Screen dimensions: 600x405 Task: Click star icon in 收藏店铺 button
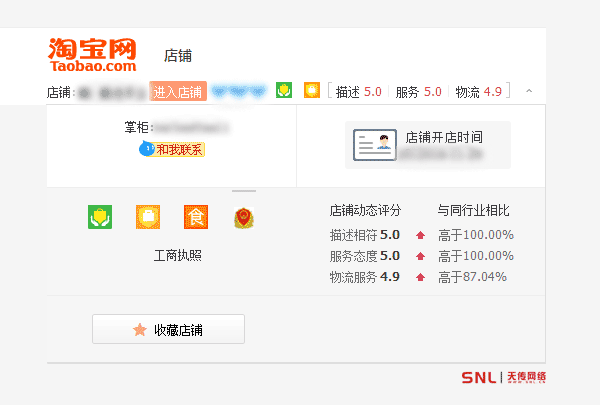click(140, 330)
